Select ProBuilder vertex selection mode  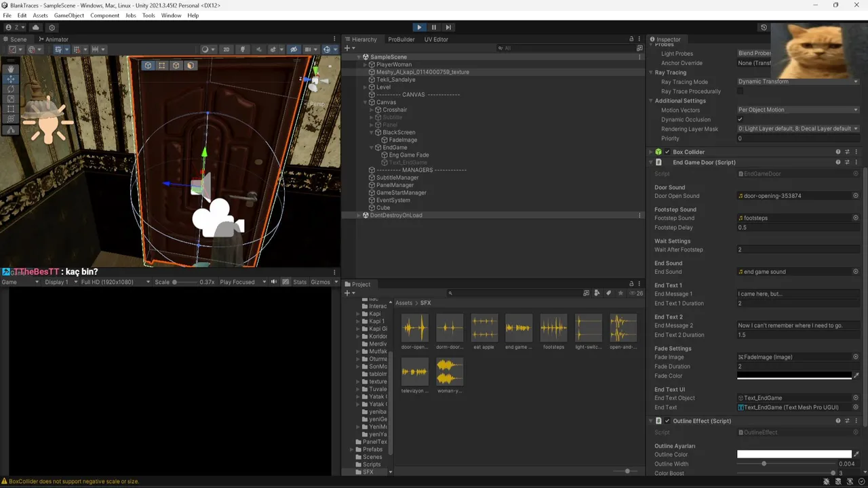tap(162, 66)
